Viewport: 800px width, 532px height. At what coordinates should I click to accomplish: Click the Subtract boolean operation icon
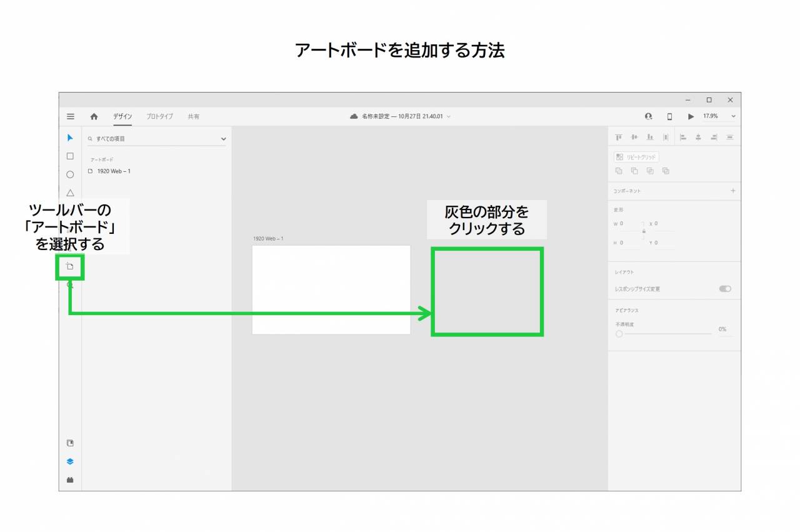634,171
